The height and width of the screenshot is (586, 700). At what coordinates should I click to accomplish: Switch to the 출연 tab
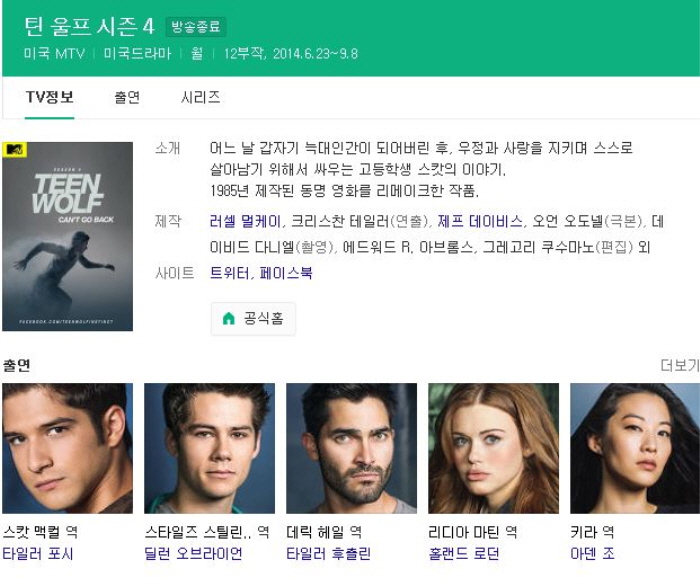tap(127, 97)
